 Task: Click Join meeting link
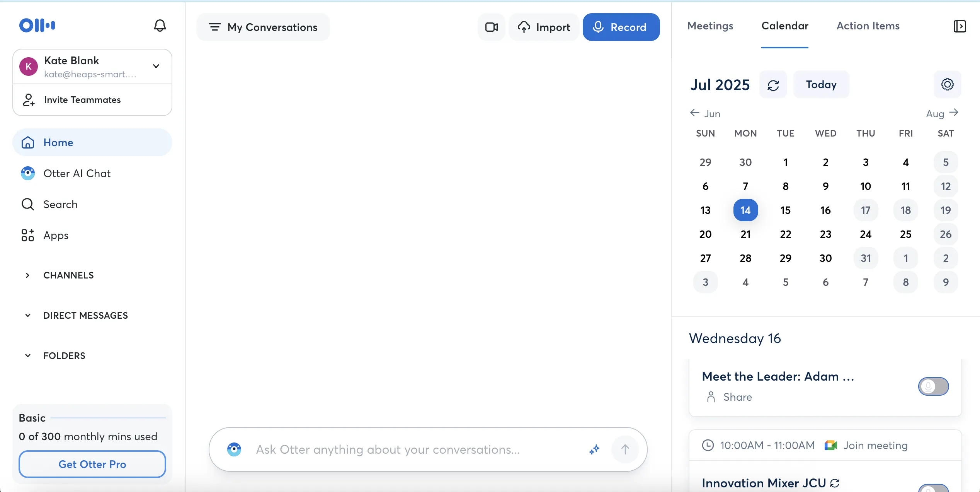[875, 446]
